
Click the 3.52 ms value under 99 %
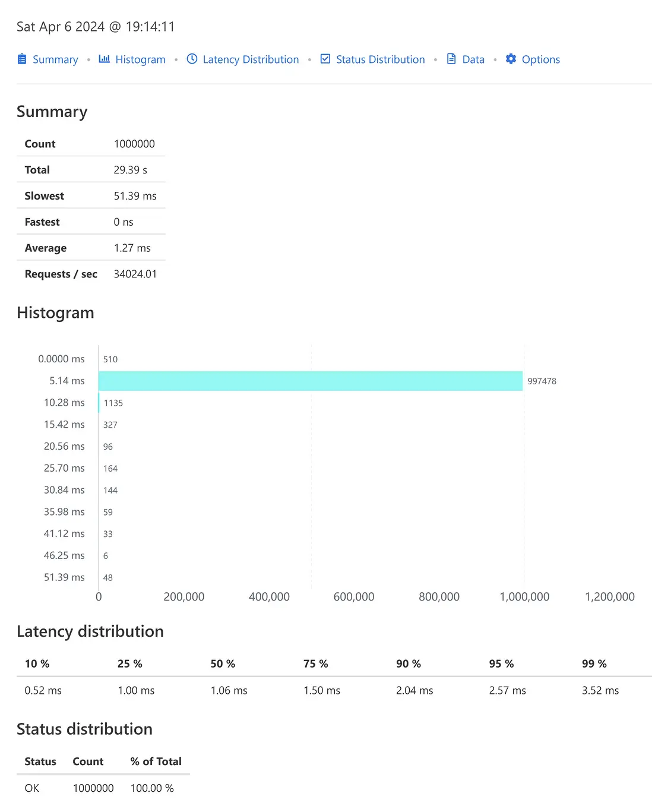click(x=600, y=690)
